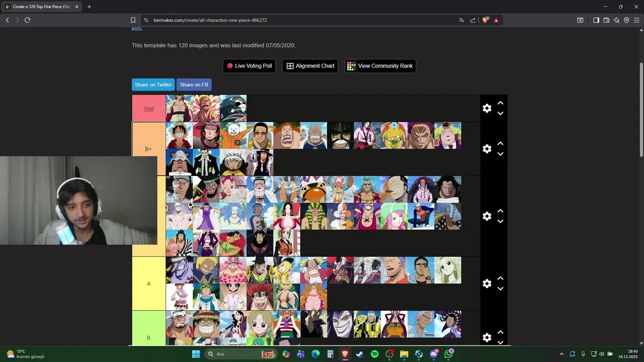Click the Share on FB button
Image resolution: width=644 pixels, height=362 pixels.
click(x=194, y=84)
